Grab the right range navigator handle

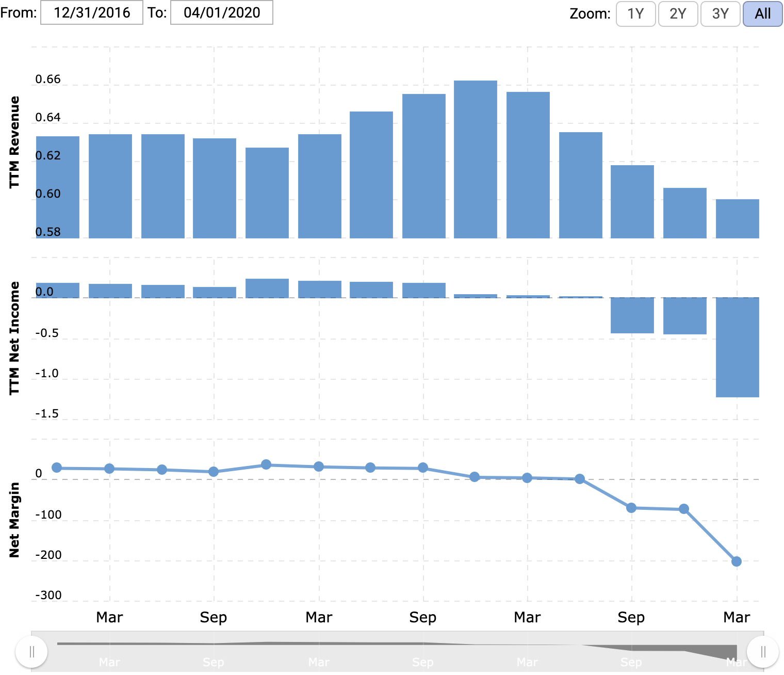pyautogui.click(x=763, y=652)
